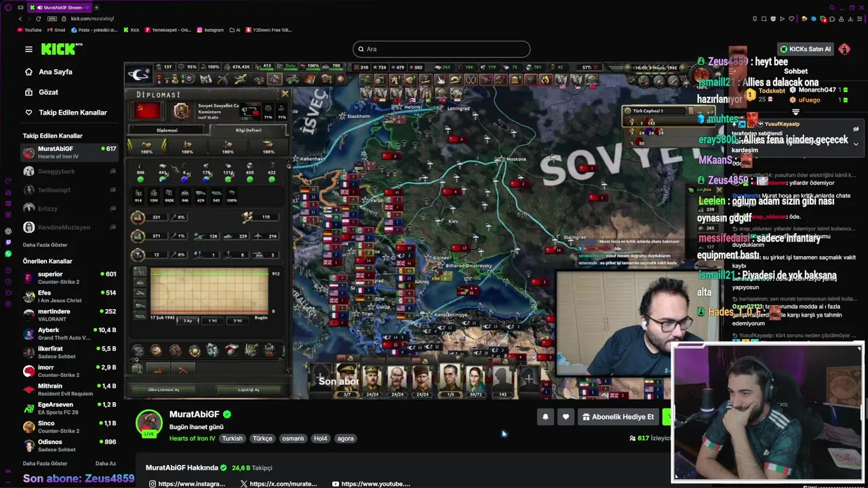Image resolution: width=868 pixels, height=488 pixels.
Task: Select the Türkçe tag
Action: 262,439
